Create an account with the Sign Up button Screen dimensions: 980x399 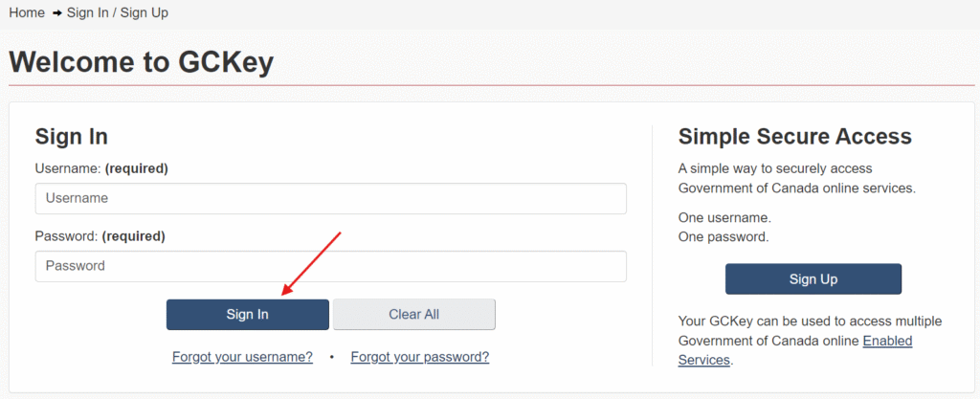point(813,279)
